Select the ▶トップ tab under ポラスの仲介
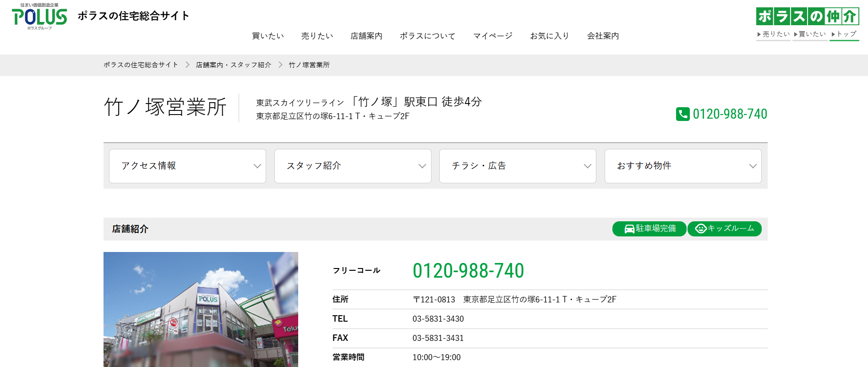The width and height of the screenshot is (868, 367). (844, 34)
